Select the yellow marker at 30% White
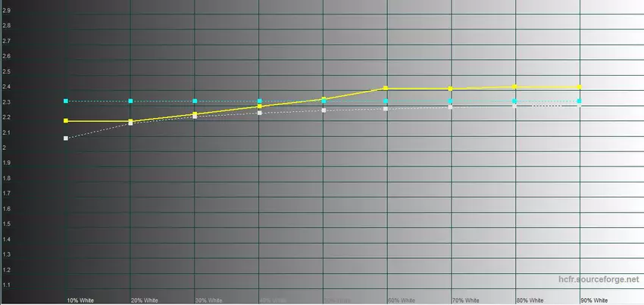644x305 pixels. click(x=195, y=114)
